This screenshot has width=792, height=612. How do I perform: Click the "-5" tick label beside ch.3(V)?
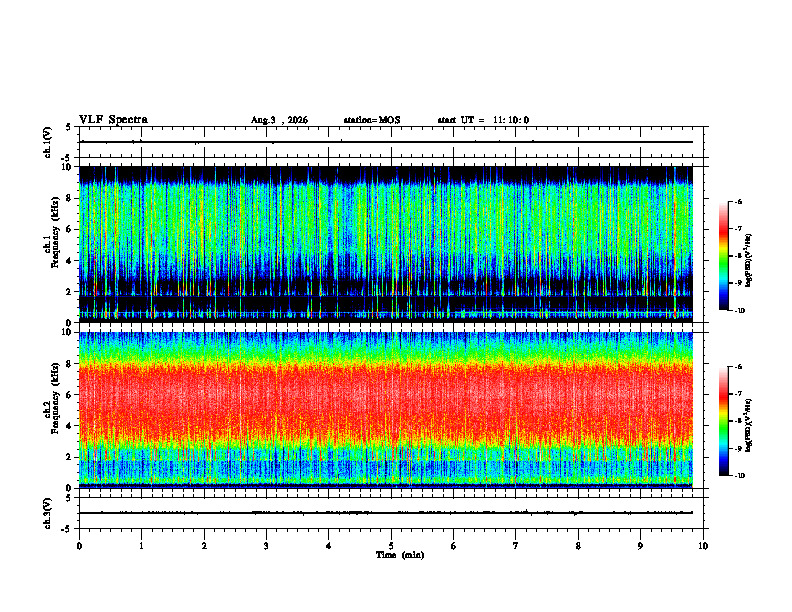pos(66,529)
